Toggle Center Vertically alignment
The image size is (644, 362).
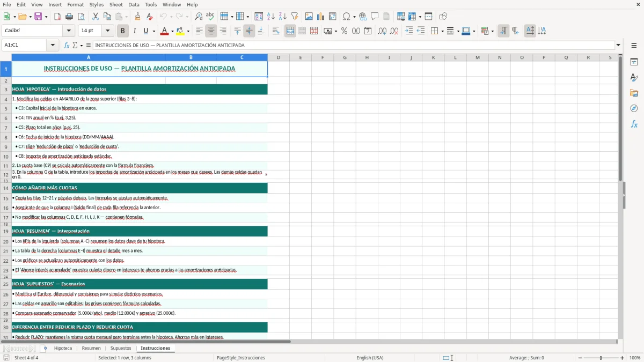tap(249, 31)
